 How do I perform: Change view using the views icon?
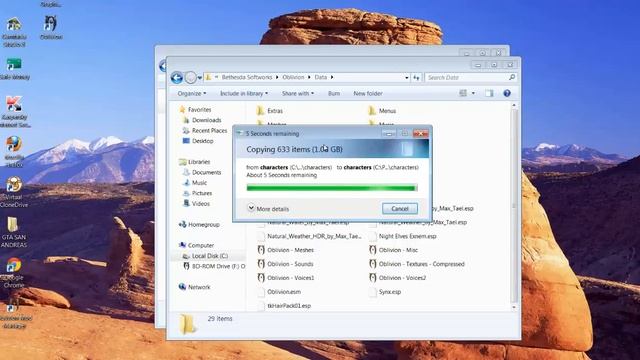click(463, 93)
